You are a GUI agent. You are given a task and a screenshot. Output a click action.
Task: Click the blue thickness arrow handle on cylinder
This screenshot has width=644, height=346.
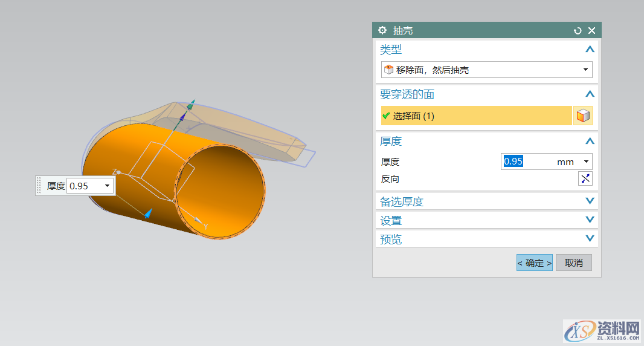149,213
